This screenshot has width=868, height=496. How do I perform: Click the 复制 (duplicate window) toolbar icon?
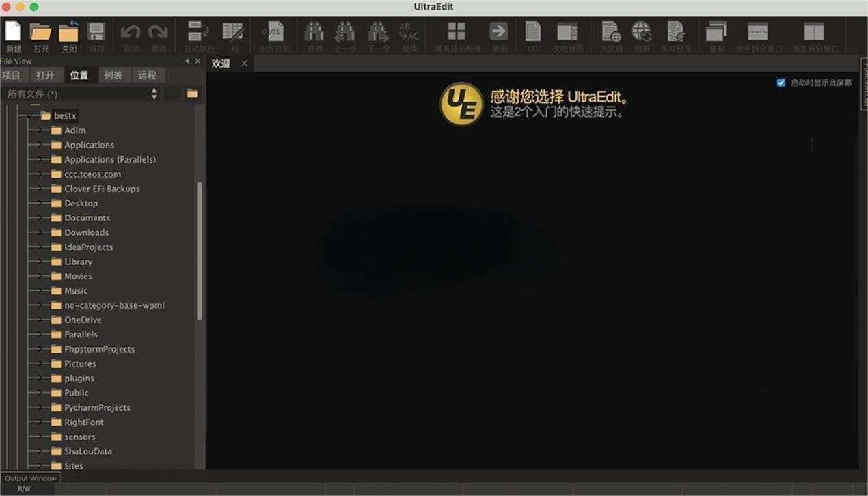716,31
